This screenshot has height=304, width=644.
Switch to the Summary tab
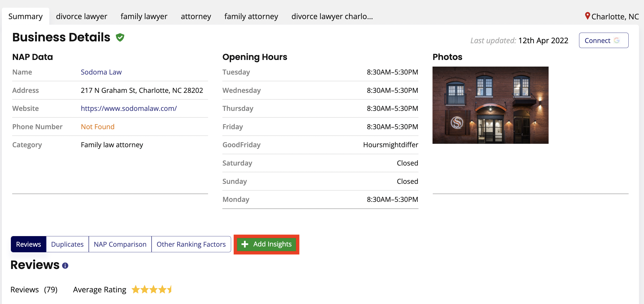click(x=25, y=16)
